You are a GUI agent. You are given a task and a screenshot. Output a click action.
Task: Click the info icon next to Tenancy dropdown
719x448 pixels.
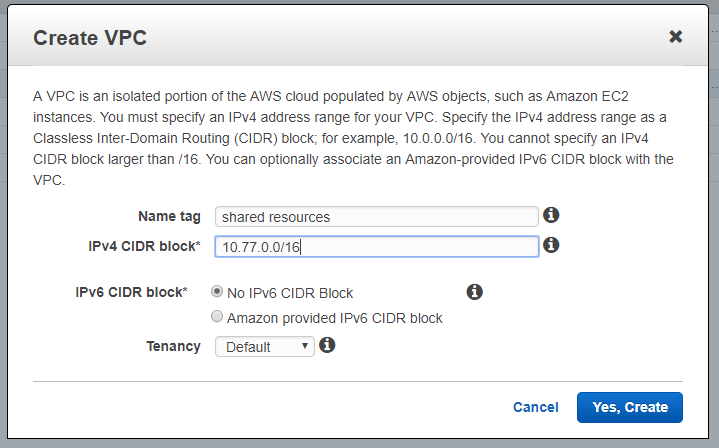click(327, 346)
